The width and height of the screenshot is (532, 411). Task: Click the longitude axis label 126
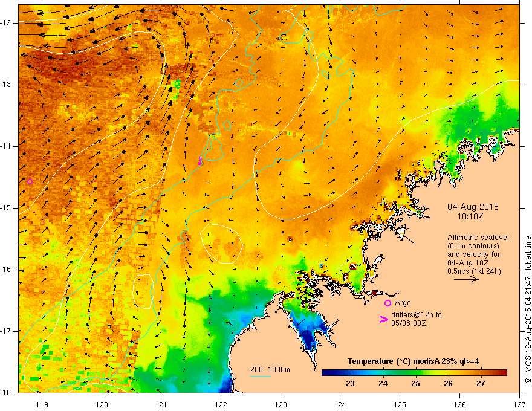click(x=459, y=404)
